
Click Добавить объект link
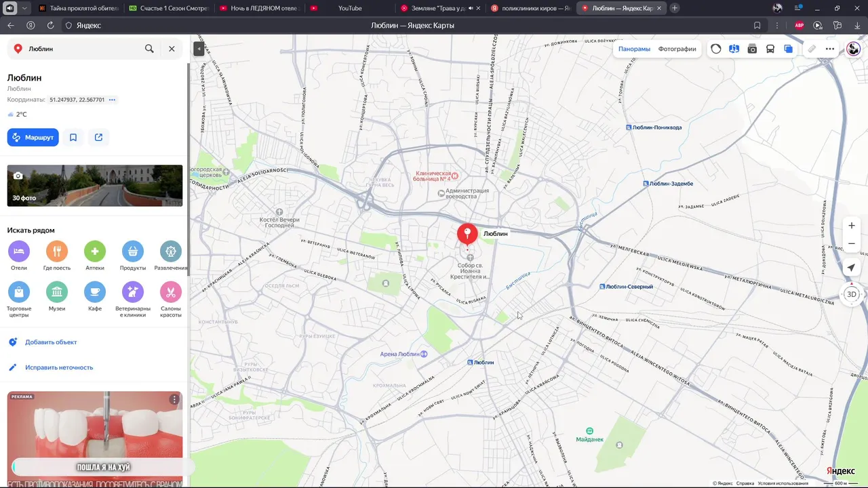tap(51, 342)
